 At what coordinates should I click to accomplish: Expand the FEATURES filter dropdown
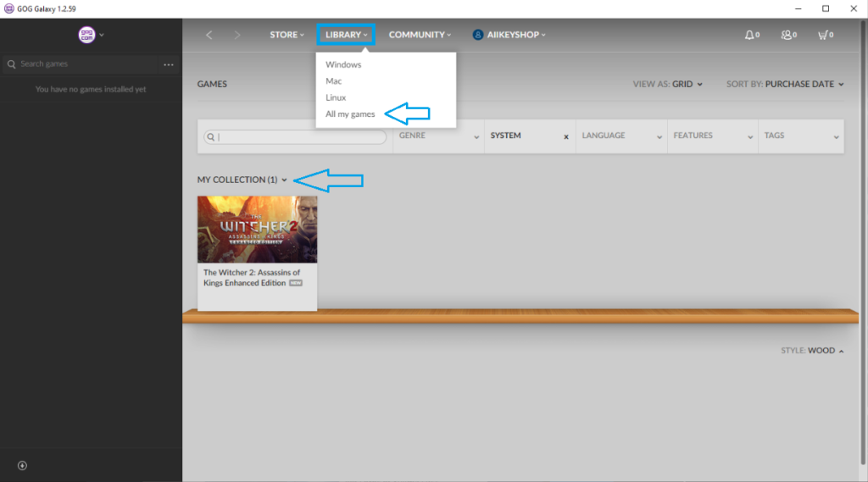[x=712, y=136]
